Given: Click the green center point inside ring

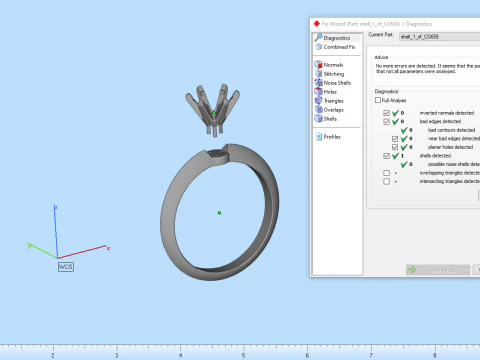Looking at the screenshot, I should (x=219, y=213).
